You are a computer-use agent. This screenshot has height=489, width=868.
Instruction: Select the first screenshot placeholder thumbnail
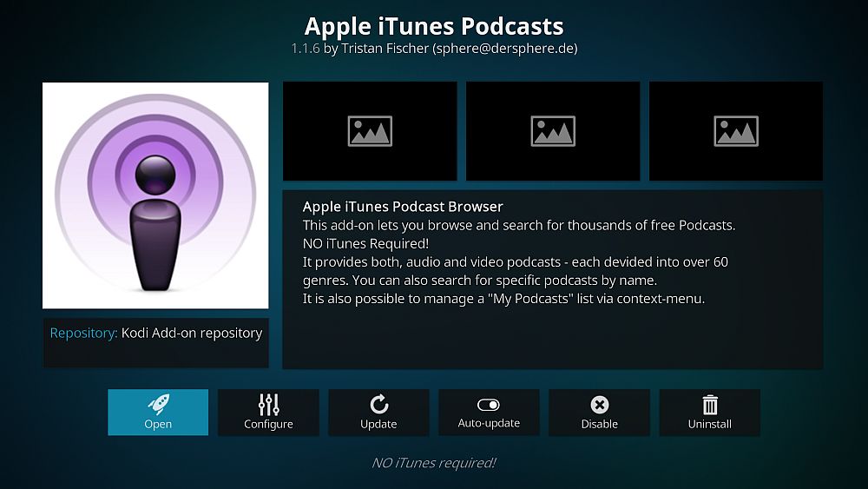[x=370, y=131]
